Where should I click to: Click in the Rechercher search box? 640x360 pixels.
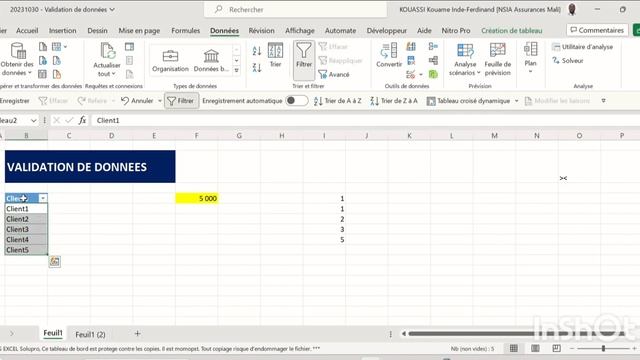296,9
